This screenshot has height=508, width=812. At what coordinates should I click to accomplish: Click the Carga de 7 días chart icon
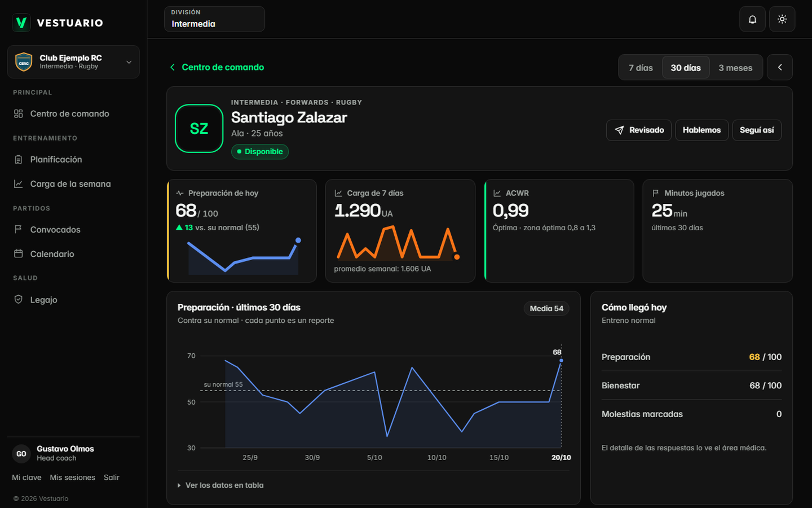(338, 193)
